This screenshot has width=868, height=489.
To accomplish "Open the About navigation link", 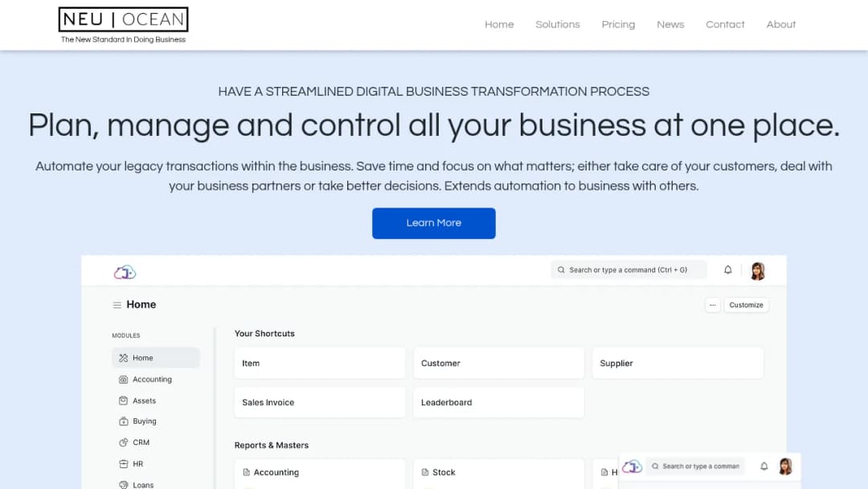I will 780,24.
